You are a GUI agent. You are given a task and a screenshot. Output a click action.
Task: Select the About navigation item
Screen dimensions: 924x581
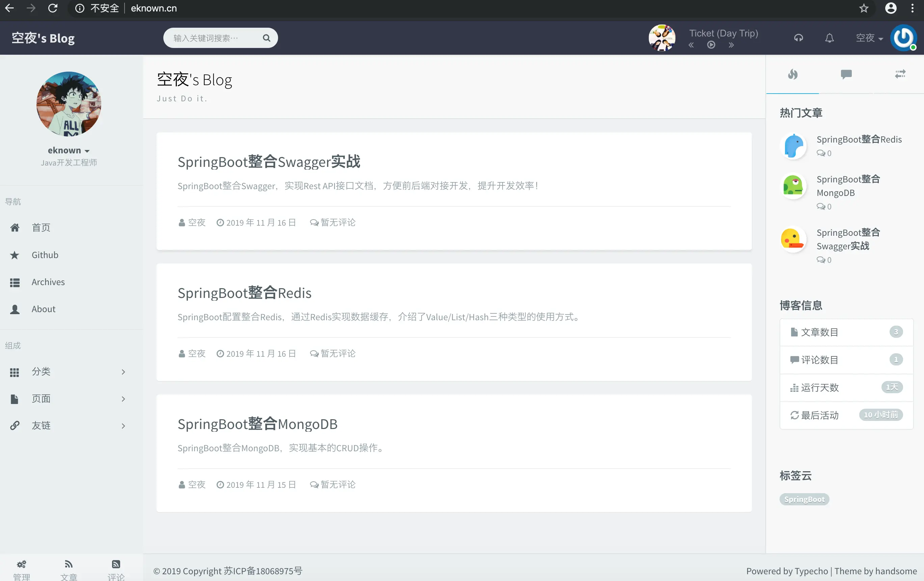[43, 309]
